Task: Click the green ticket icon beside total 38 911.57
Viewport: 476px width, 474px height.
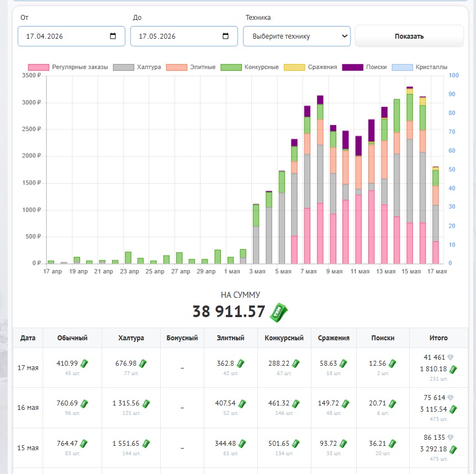Action: click(279, 312)
